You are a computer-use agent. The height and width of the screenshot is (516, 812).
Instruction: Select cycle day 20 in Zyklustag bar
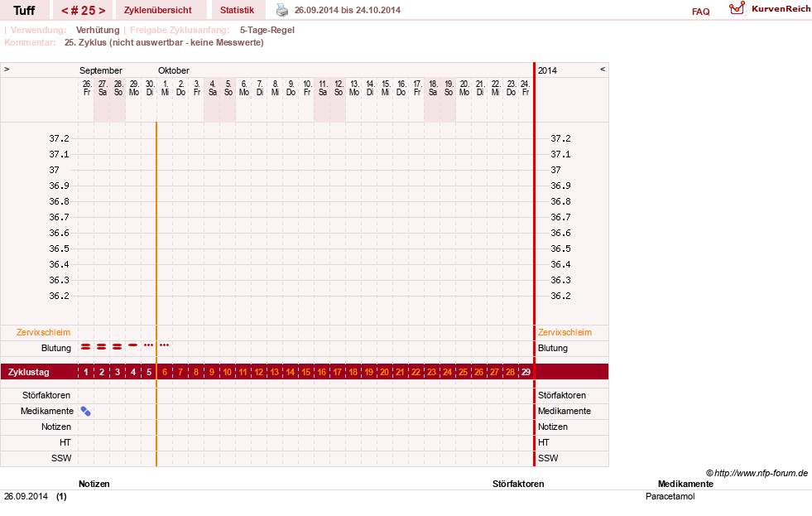(384, 372)
